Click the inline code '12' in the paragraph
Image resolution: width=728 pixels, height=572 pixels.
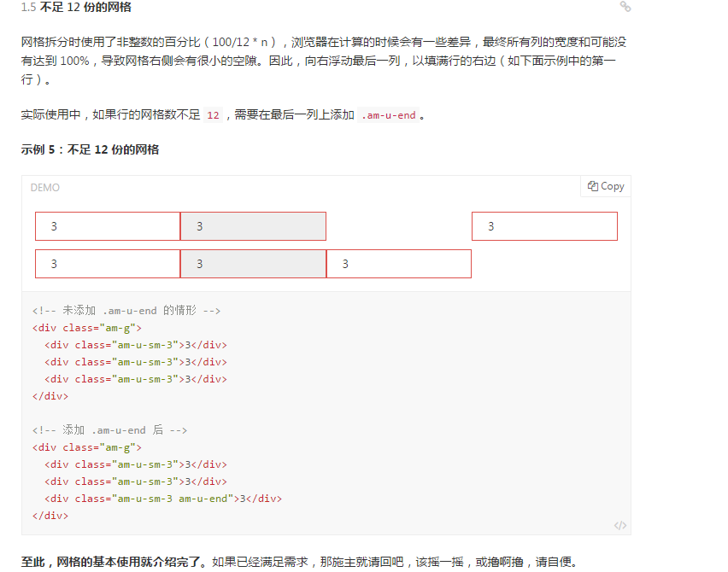[213, 115]
